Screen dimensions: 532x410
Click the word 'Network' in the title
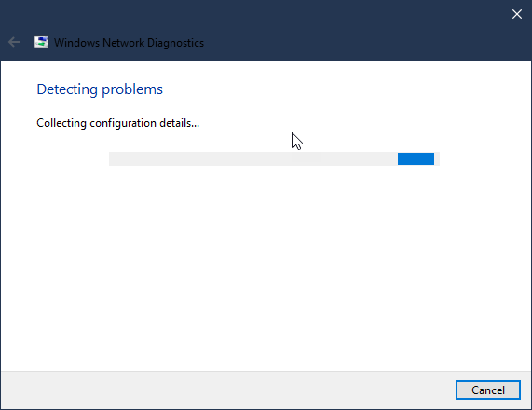click(x=124, y=43)
